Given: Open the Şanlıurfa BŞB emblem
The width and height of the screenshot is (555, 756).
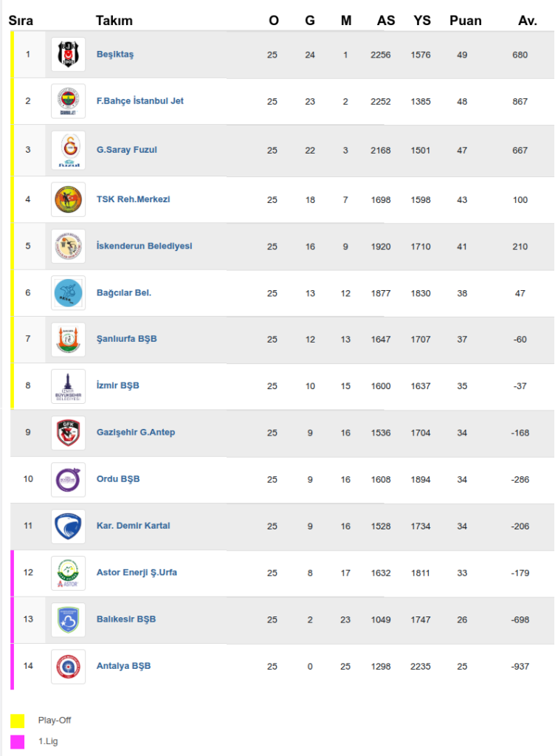Looking at the screenshot, I should point(68,340).
